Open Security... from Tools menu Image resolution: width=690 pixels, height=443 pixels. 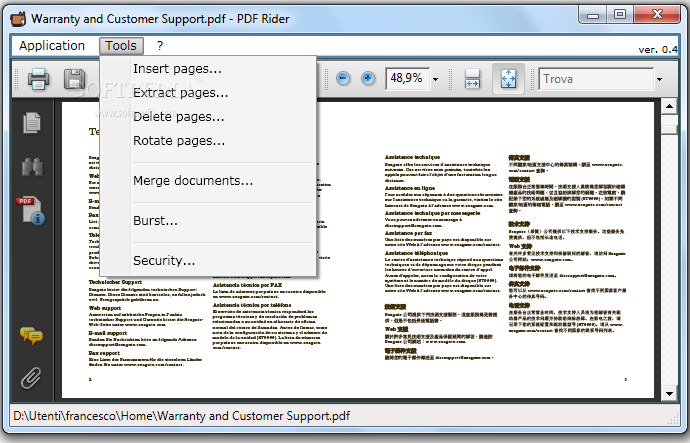[208, 261]
